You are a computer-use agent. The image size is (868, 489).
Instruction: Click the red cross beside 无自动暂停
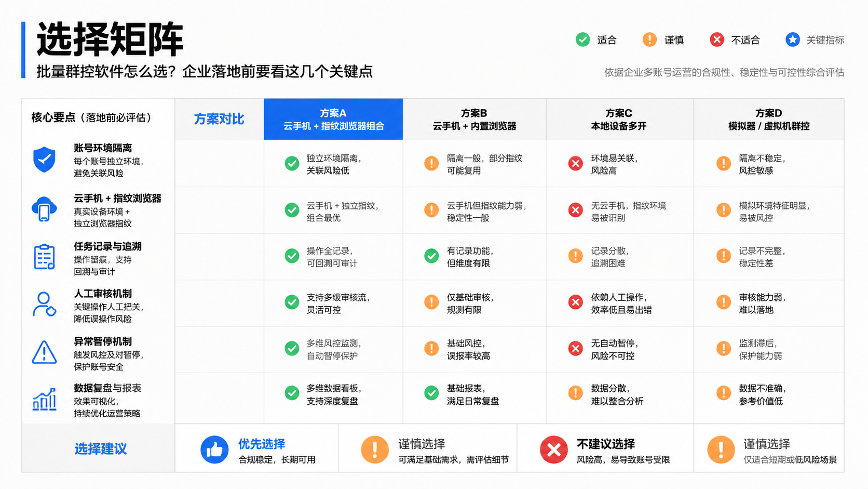tap(575, 348)
